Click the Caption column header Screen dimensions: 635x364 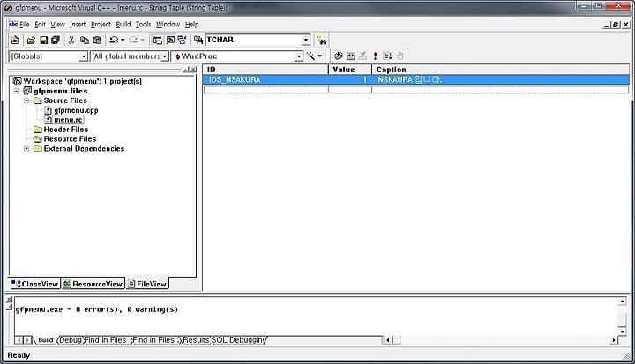point(501,70)
